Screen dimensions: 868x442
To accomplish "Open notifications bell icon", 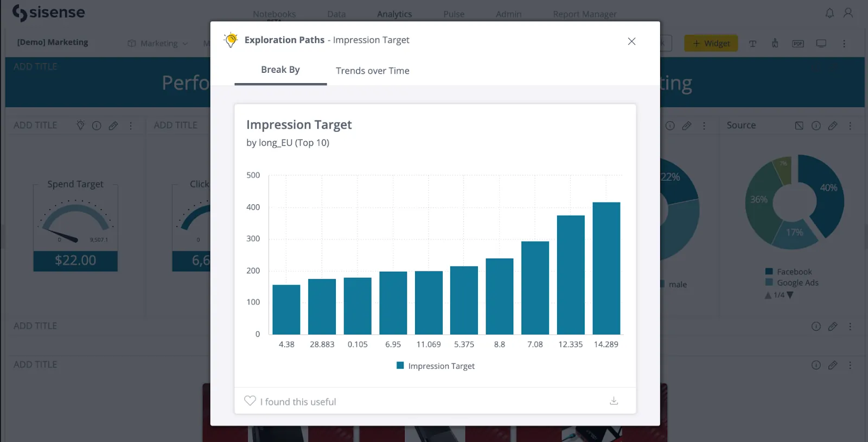I will [829, 13].
